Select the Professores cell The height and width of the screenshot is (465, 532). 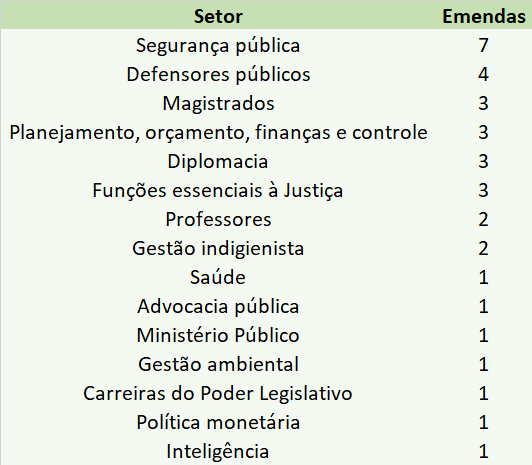point(218,219)
